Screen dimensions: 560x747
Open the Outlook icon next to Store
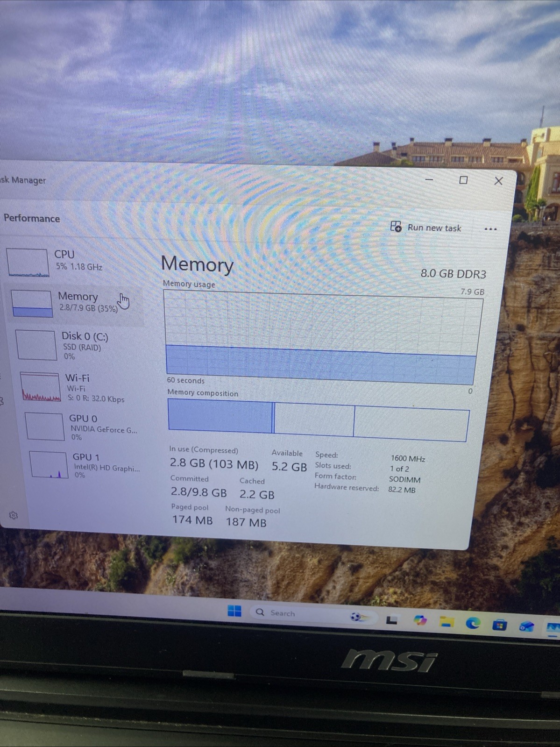point(527,626)
